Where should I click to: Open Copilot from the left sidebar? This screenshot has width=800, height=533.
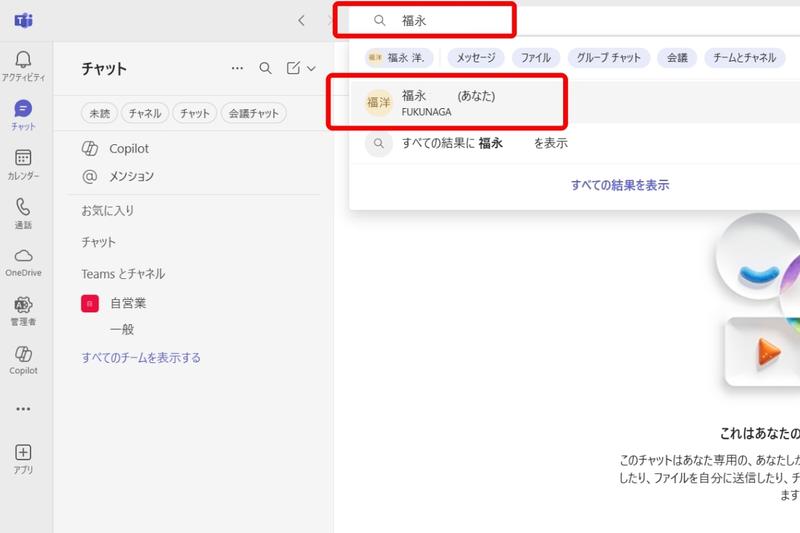tap(23, 360)
